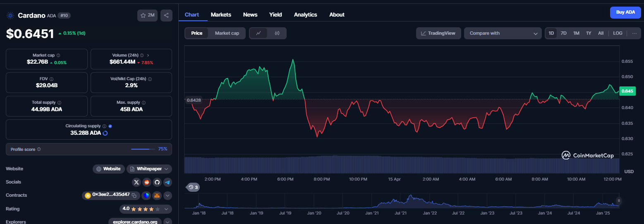The height and width of the screenshot is (224, 644).
Task: Switch to the Markets tab
Action: coord(221,14)
